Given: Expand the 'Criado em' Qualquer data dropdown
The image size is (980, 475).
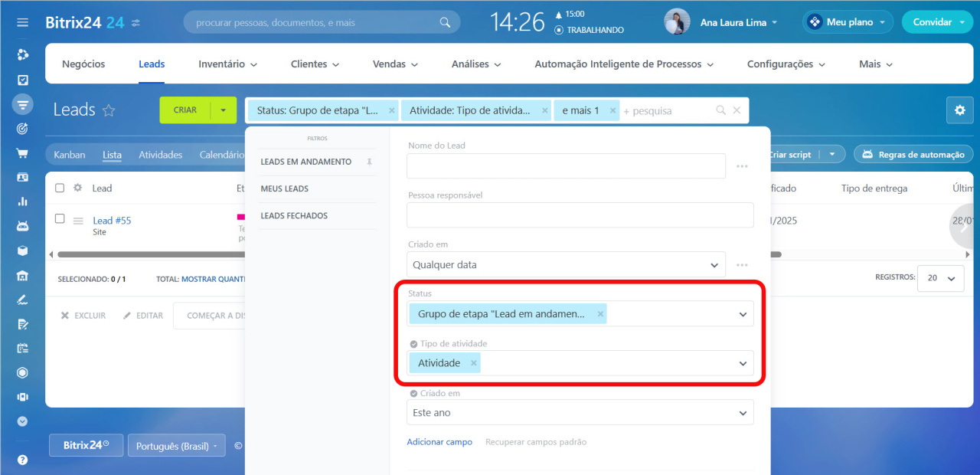Looking at the screenshot, I should coord(567,265).
